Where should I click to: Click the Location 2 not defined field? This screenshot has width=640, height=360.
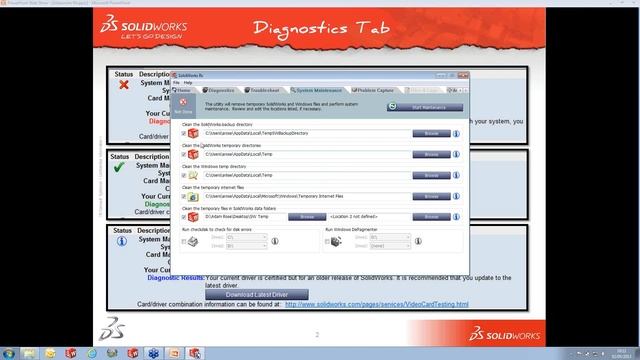(x=369, y=217)
